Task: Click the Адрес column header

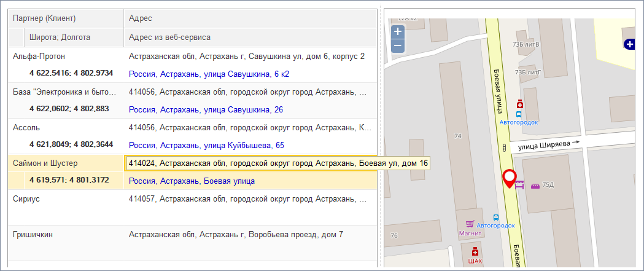Action: (x=250, y=18)
